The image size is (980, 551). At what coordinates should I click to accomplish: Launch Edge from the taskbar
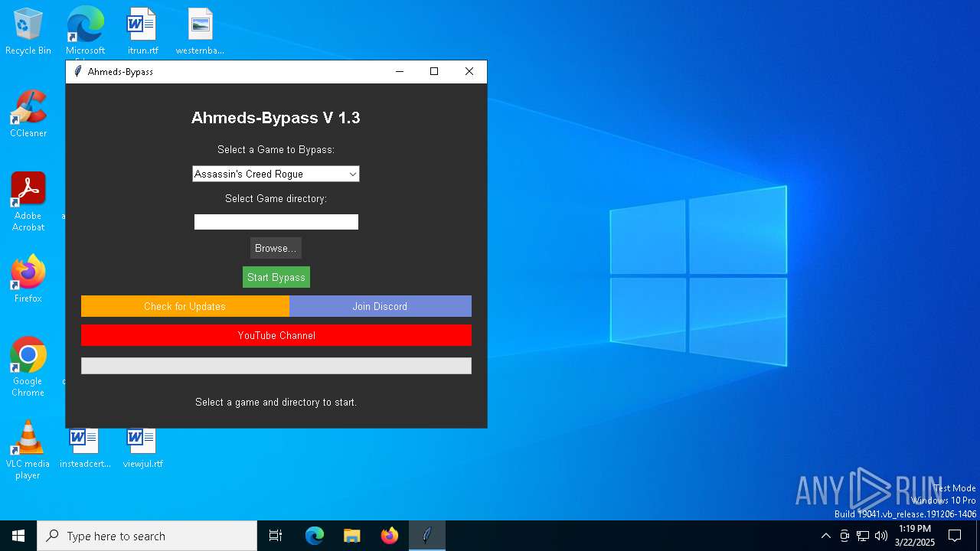point(315,536)
